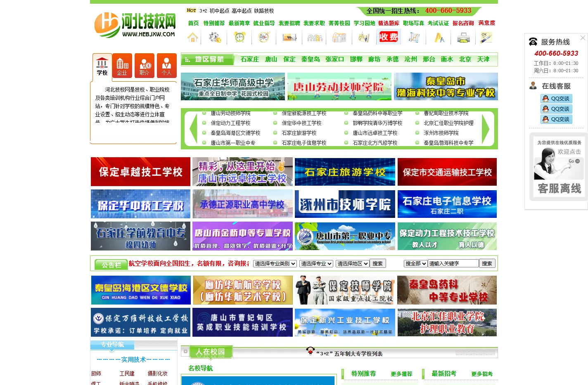588x385 pixels.
Task: Click the printer icon under 报名咨询
Action: click(463, 38)
